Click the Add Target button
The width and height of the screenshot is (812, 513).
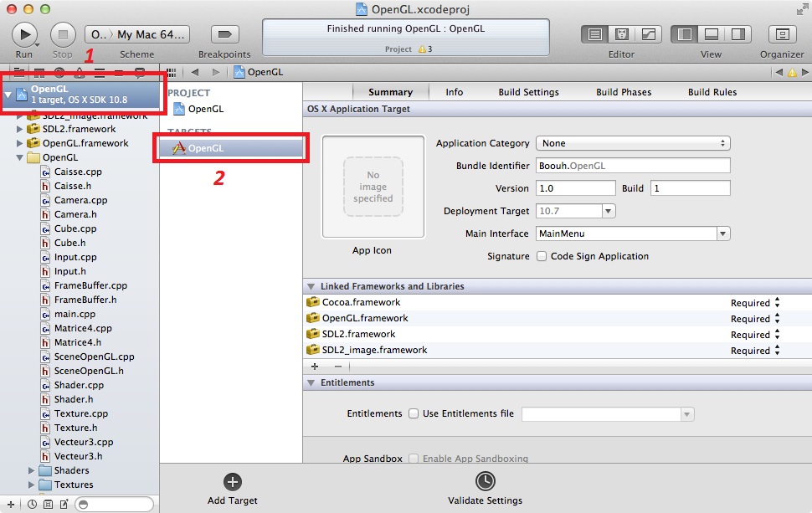point(233,482)
